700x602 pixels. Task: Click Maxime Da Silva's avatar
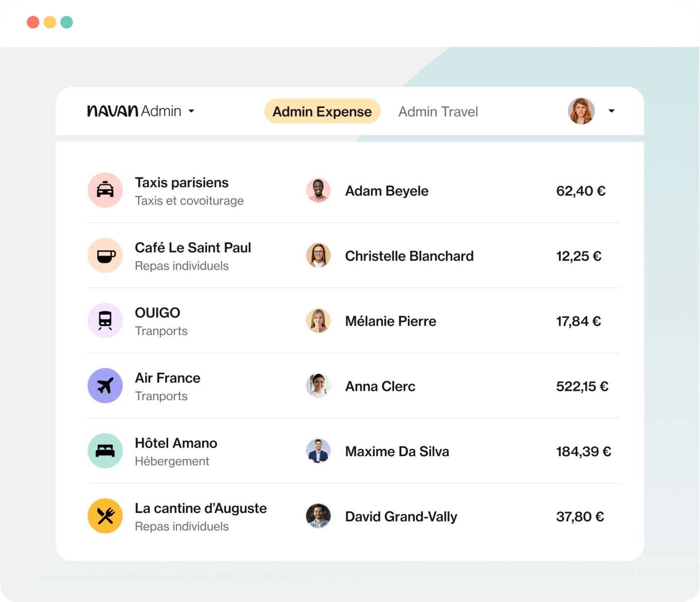click(318, 451)
